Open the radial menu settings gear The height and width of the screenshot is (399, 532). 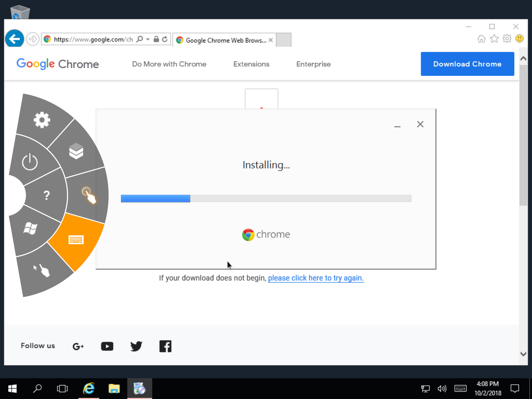[42, 120]
